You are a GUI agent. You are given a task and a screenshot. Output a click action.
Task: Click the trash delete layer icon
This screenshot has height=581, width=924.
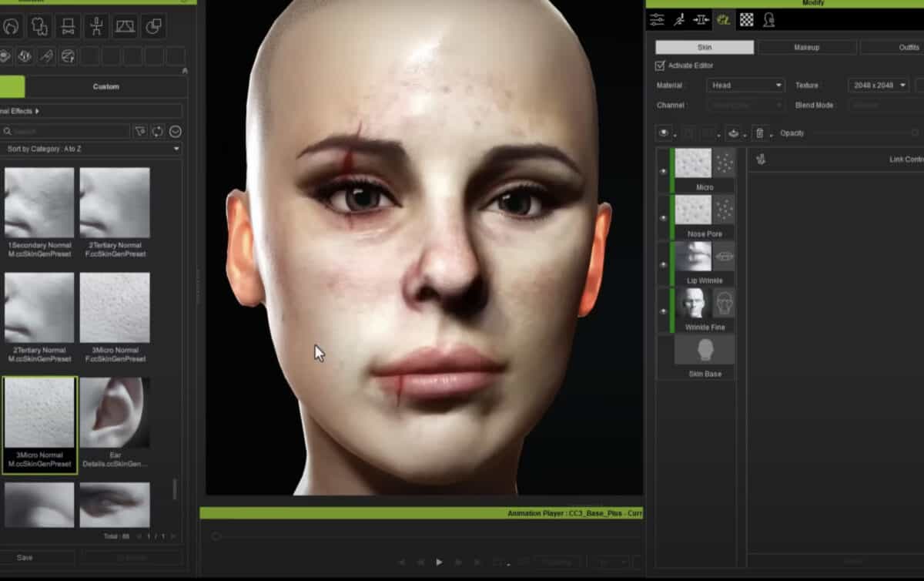tap(759, 133)
